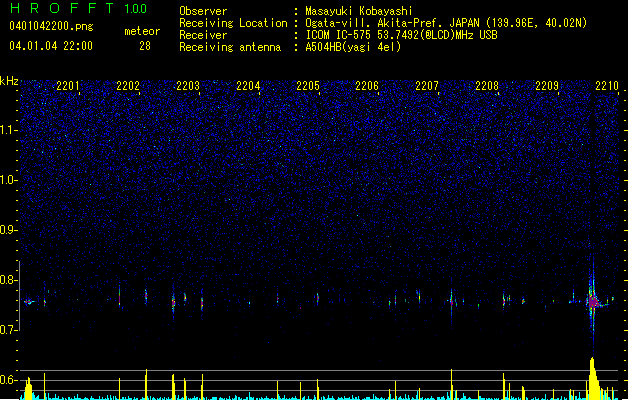Click the HROFFT title text
The height and width of the screenshot is (400, 629).
[62, 8]
